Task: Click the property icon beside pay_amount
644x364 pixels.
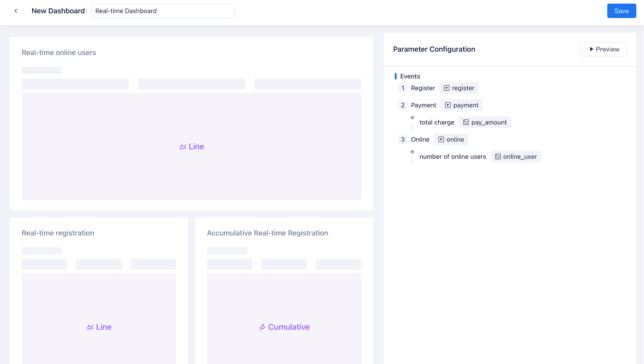Action: [x=466, y=122]
